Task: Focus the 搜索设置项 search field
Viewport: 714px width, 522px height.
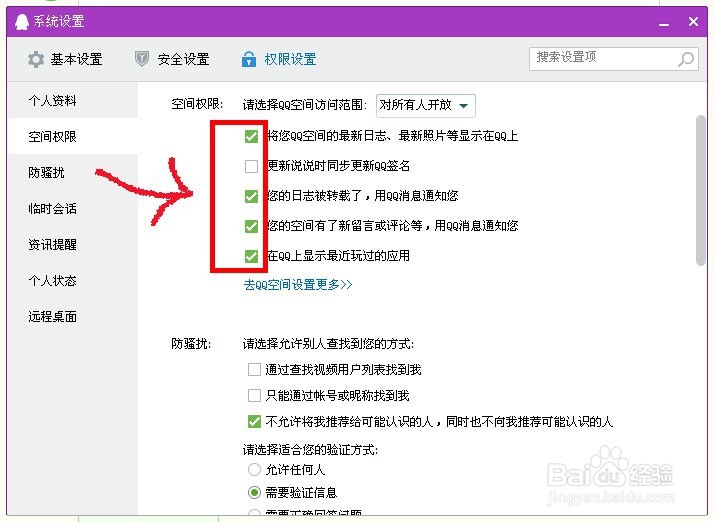Action: click(x=613, y=59)
